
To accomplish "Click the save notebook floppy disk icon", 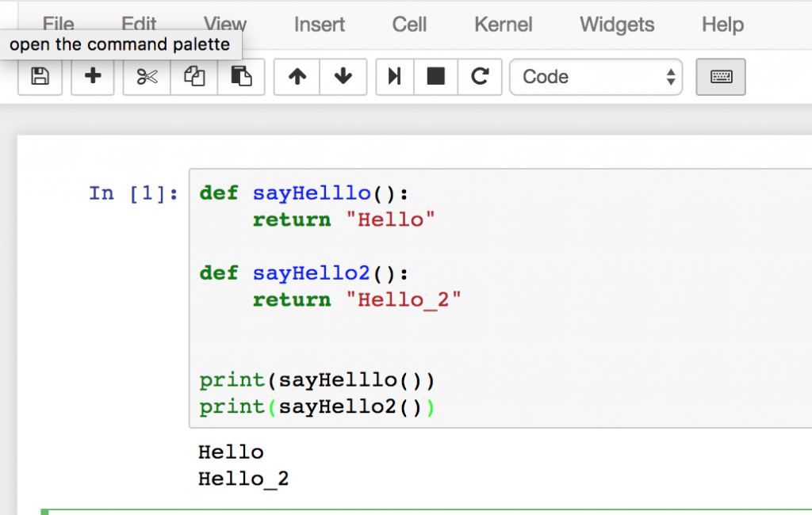I will (x=40, y=77).
